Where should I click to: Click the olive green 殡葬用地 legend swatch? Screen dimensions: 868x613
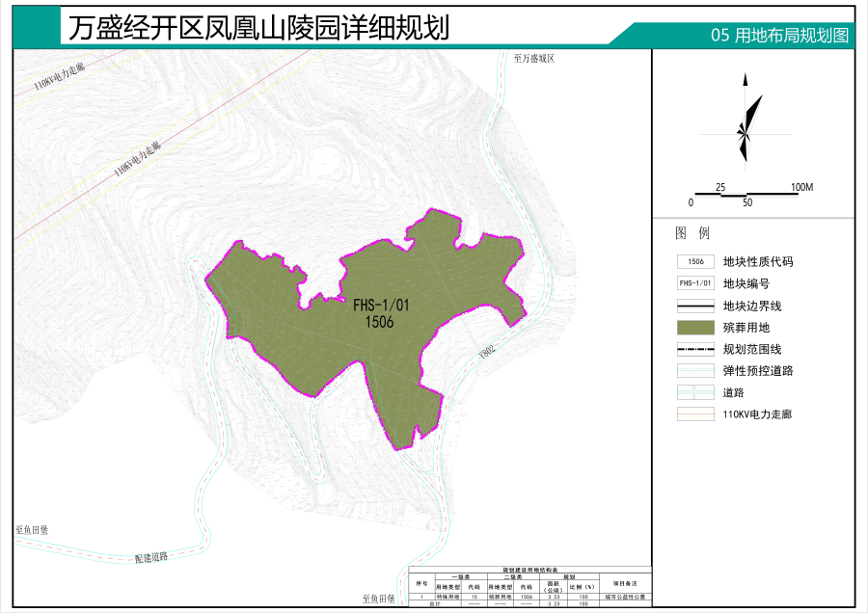tap(695, 328)
